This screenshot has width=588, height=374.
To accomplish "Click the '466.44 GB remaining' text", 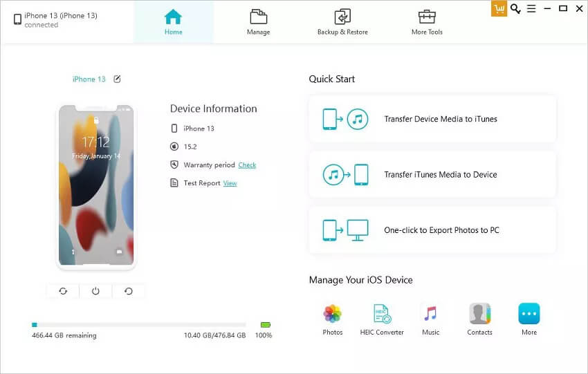I will 64,335.
